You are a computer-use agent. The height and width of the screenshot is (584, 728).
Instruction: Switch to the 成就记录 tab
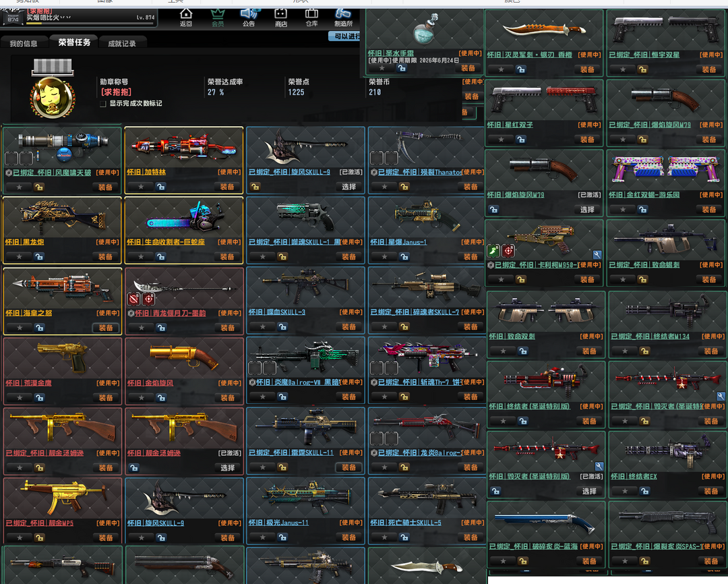tap(122, 44)
